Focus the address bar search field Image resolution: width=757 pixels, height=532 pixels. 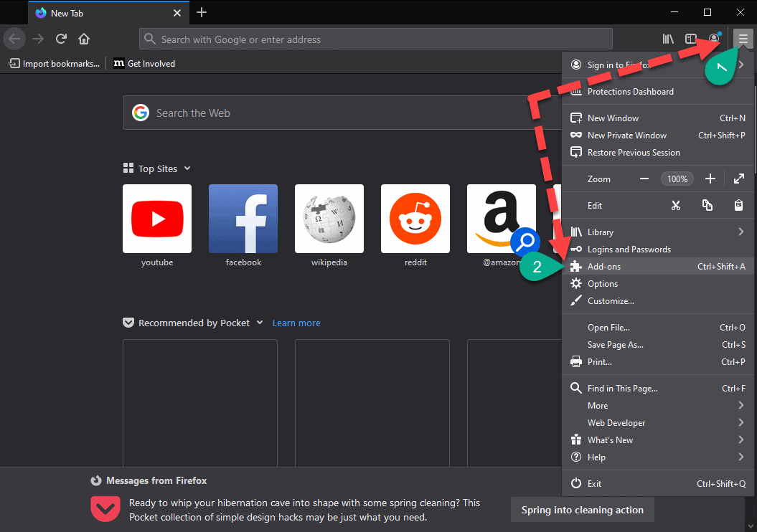tap(375, 39)
